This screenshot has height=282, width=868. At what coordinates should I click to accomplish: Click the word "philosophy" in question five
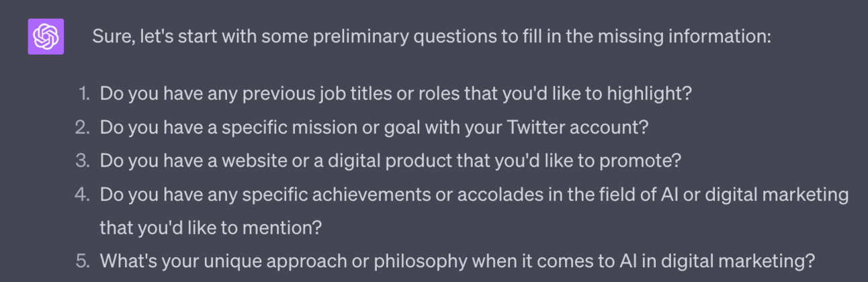(435, 261)
